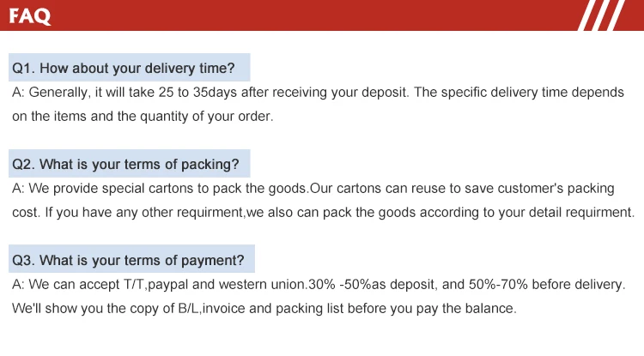This screenshot has height=356, width=644.
Task: Click "save customer's packing" text
Action: (x=538, y=188)
